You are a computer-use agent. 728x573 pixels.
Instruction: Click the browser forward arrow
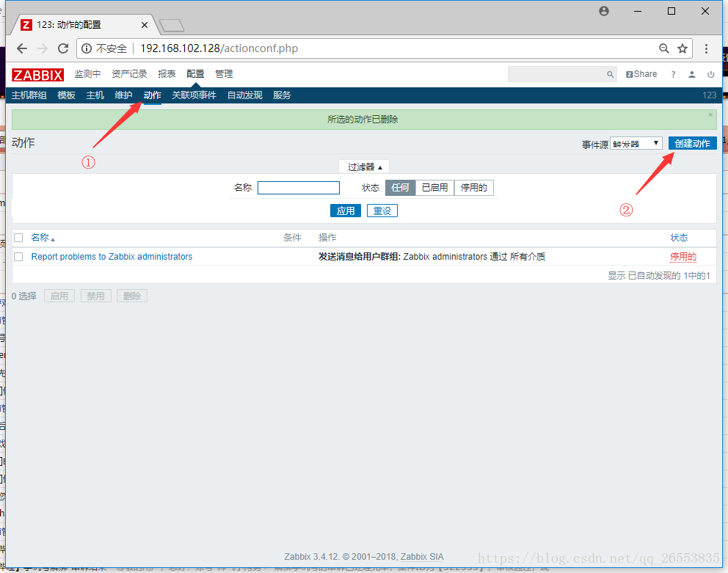[43, 48]
